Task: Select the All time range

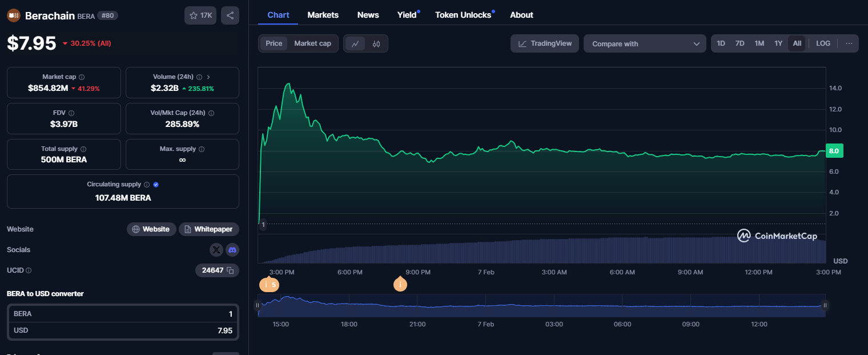Action: 797,43
